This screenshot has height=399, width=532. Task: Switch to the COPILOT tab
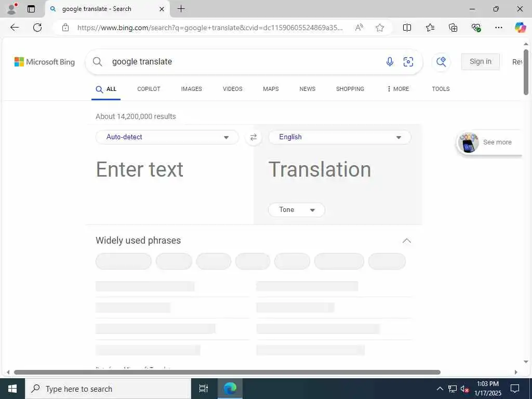coord(149,89)
